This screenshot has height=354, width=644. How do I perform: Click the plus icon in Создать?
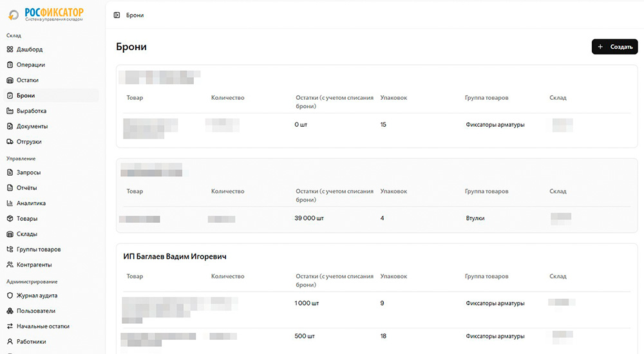pyautogui.click(x=600, y=47)
